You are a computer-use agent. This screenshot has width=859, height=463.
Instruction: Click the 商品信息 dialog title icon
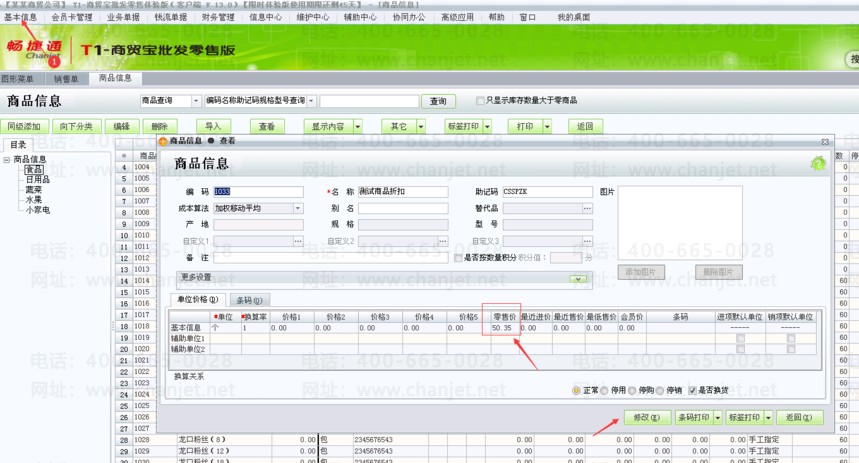163,141
